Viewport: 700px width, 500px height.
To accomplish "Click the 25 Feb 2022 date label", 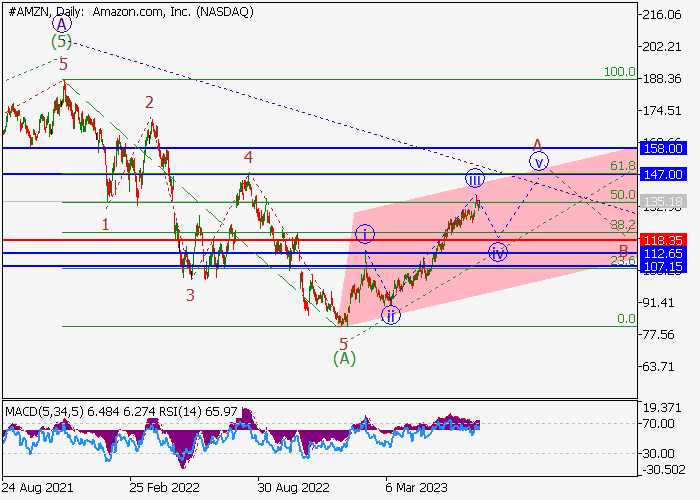I will [x=165, y=487].
